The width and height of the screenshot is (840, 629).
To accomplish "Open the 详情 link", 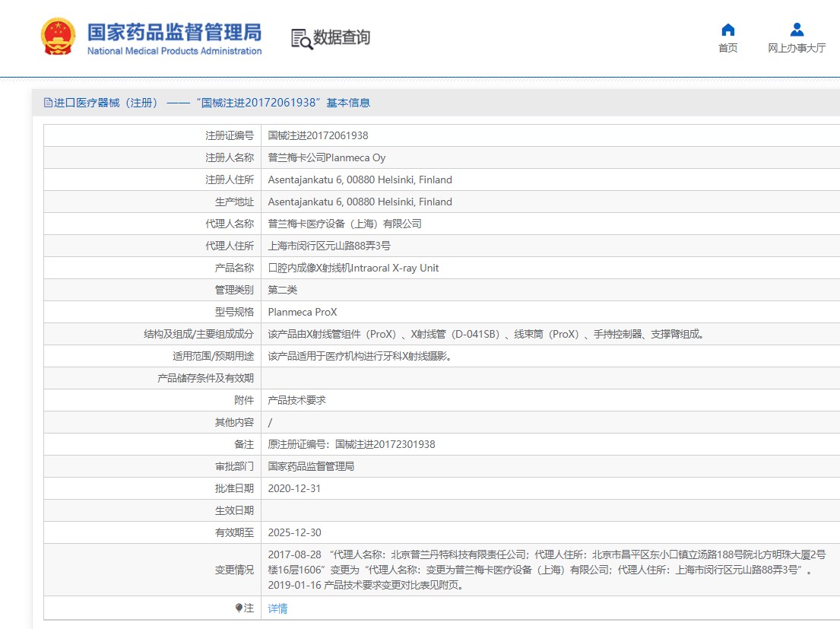I will pyautogui.click(x=277, y=608).
